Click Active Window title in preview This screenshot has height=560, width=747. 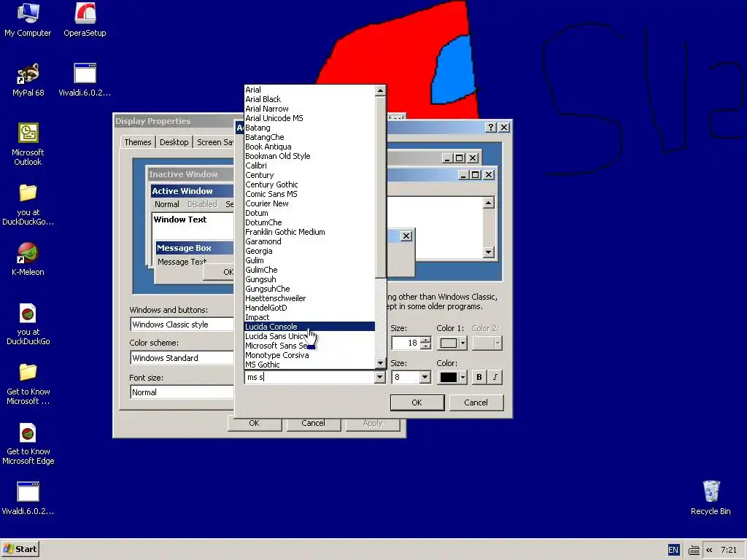182,191
